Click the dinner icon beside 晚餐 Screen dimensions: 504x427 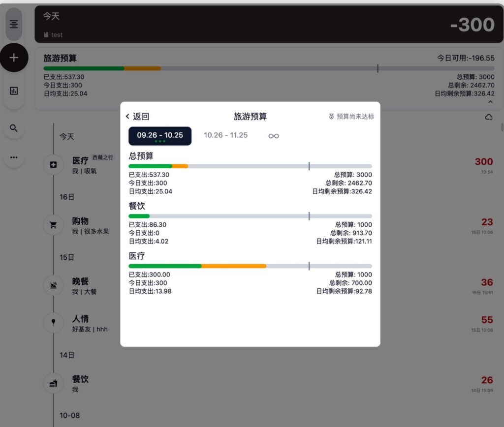coord(54,285)
